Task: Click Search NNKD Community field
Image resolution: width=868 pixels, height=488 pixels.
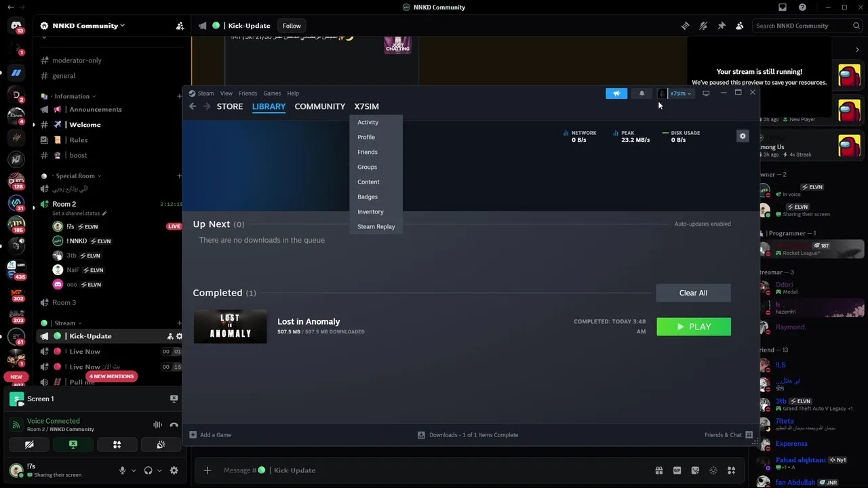Action: 808,26
